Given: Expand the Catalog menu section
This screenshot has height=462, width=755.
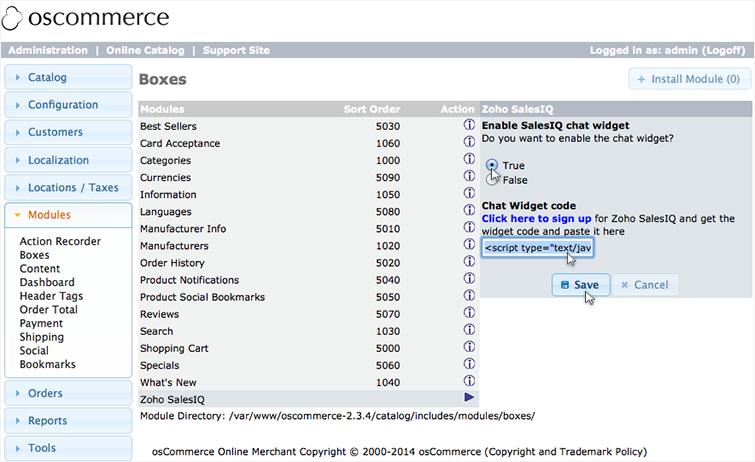Looking at the screenshot, I should point(68,77).
